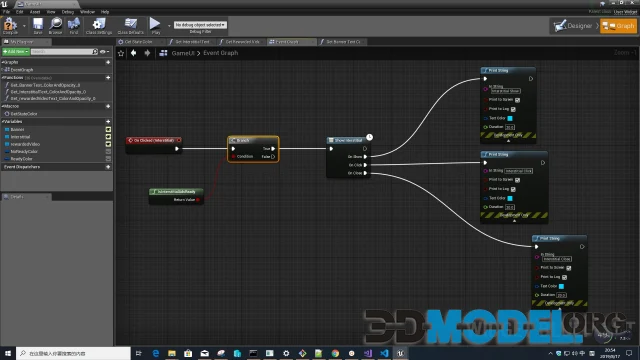Toggle Print to Log on middle Print String
The image size is (640, 360).
pos(513,189)
